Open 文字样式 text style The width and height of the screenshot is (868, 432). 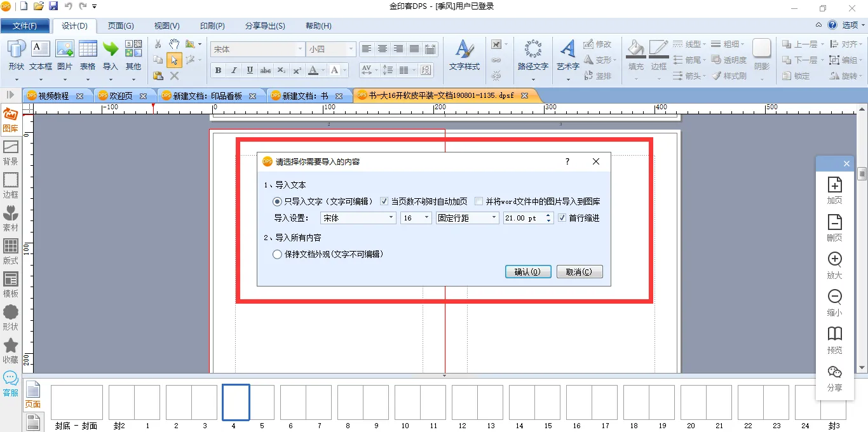(x=465, y=55)
